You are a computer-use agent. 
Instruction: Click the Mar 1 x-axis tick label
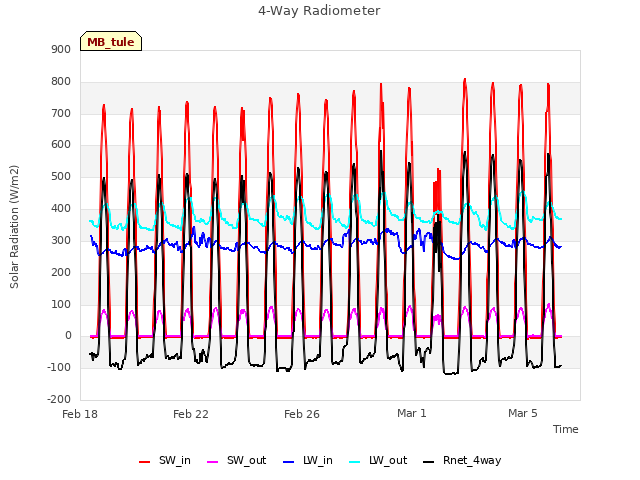[x=412, y=413]
